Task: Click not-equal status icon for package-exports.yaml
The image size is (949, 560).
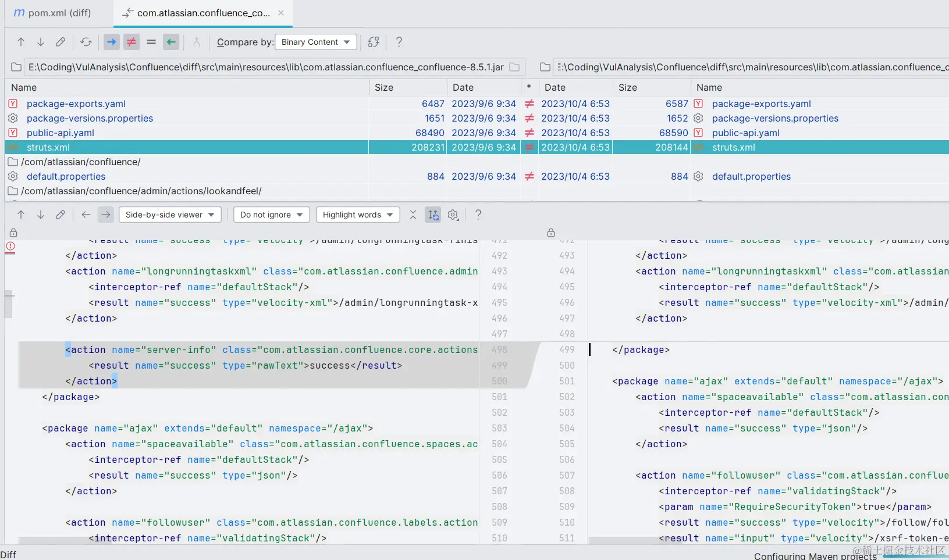Action: [529, 104]
